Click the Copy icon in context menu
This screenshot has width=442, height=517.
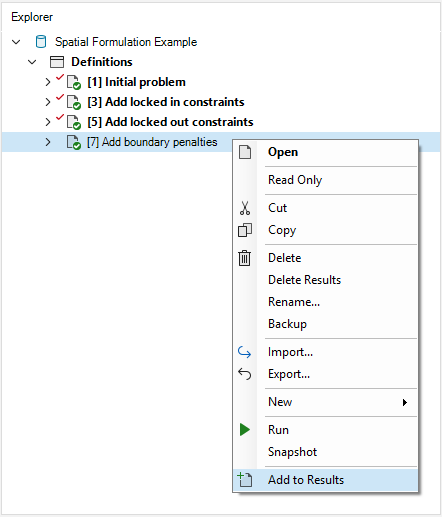point(245,230)
